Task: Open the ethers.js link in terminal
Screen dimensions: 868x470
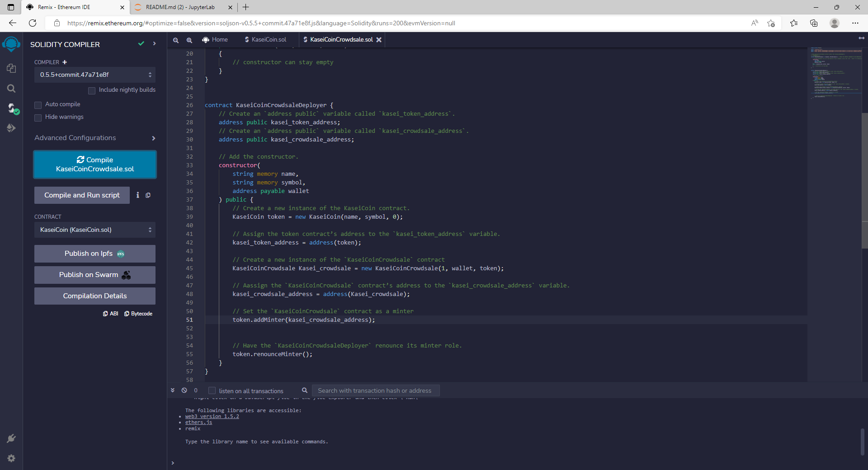Action: coord(198,423)
